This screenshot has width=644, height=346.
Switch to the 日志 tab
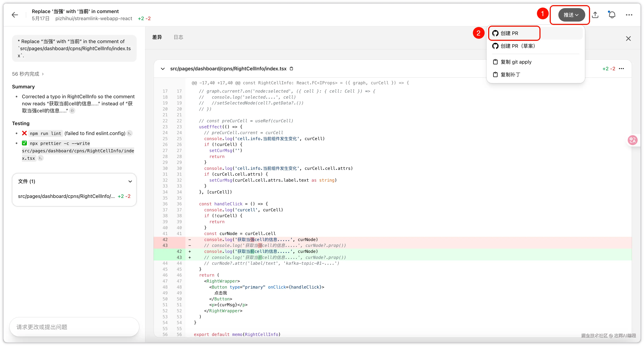coord(178,37)
